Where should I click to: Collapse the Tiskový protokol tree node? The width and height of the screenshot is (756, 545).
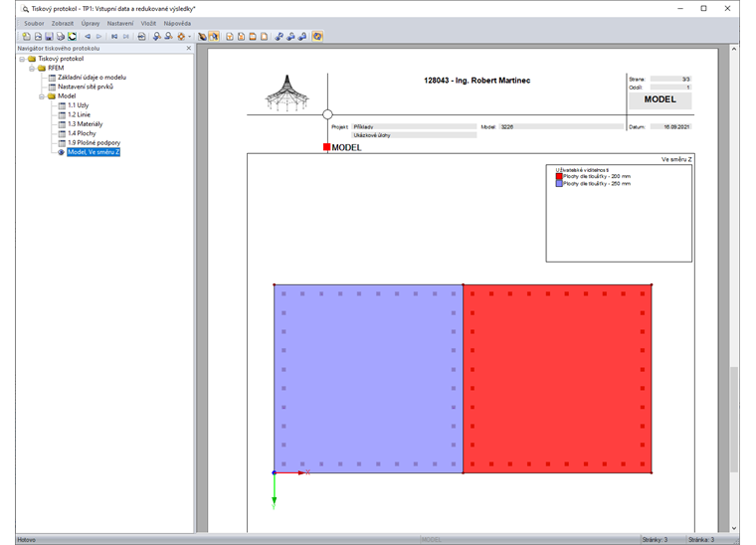[22, 59]
